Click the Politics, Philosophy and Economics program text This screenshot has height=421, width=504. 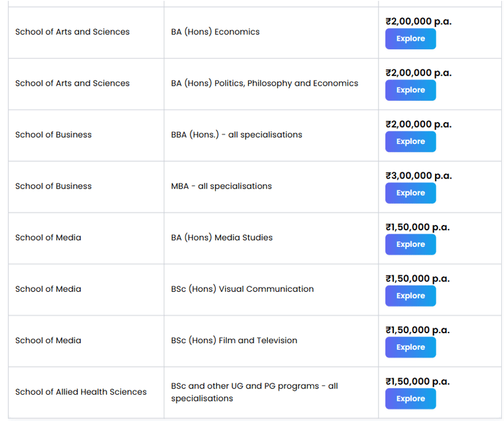[x=264, y=83]
